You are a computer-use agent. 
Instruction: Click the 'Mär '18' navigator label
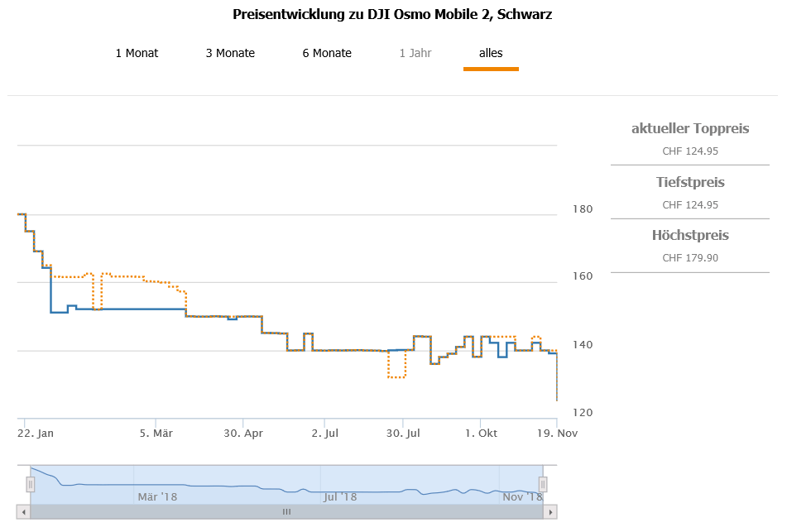157,496
